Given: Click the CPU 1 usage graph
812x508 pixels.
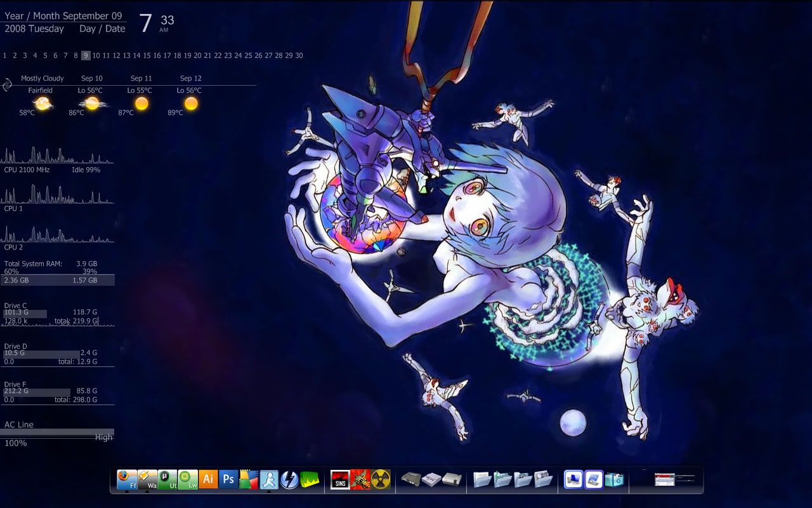Looking at the screenshot, I should click(58, 194).
